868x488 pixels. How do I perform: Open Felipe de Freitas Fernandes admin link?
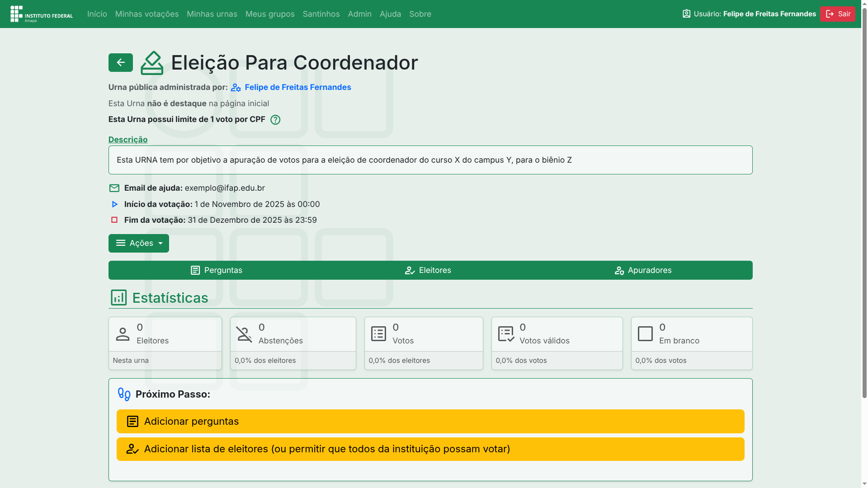297,87
